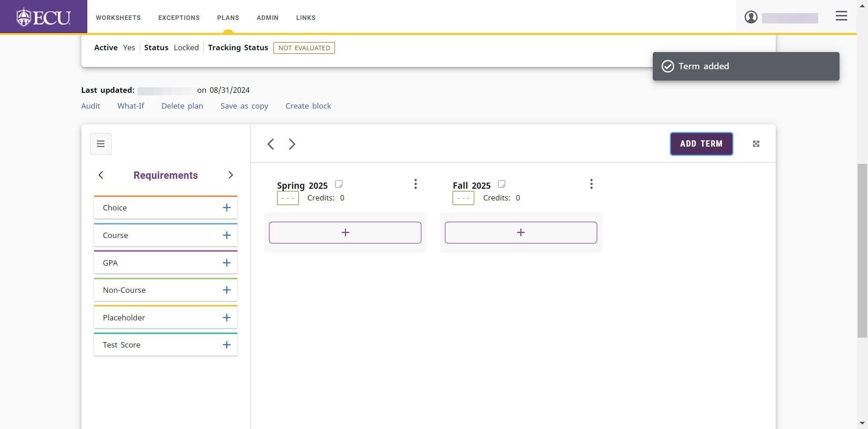
Task: Select the GPA requirement card
Action: tap(165, 262)
